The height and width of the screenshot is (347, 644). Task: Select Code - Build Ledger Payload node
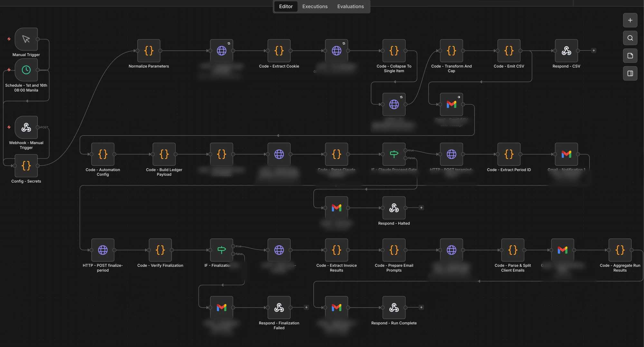pyautogui.click(x=164, y=154)
